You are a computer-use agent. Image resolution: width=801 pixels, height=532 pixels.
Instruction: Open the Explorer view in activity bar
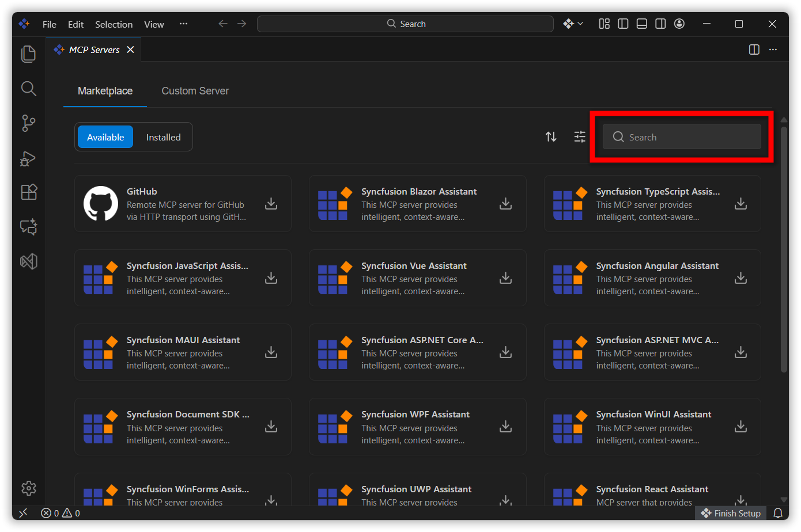tap(28, 54)
